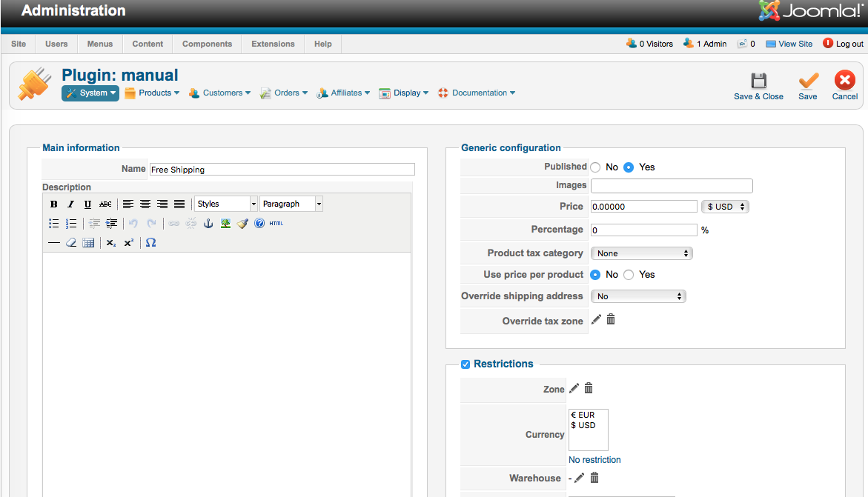This screenshot has height=497, width=868.
Task: Insert a table in description
Action: [x=88, y=243]
